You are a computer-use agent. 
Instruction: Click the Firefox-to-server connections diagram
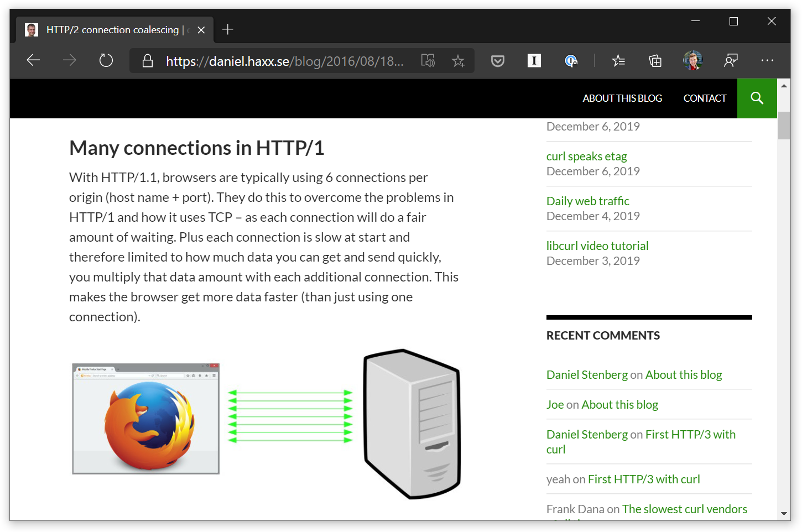[267, 424]
